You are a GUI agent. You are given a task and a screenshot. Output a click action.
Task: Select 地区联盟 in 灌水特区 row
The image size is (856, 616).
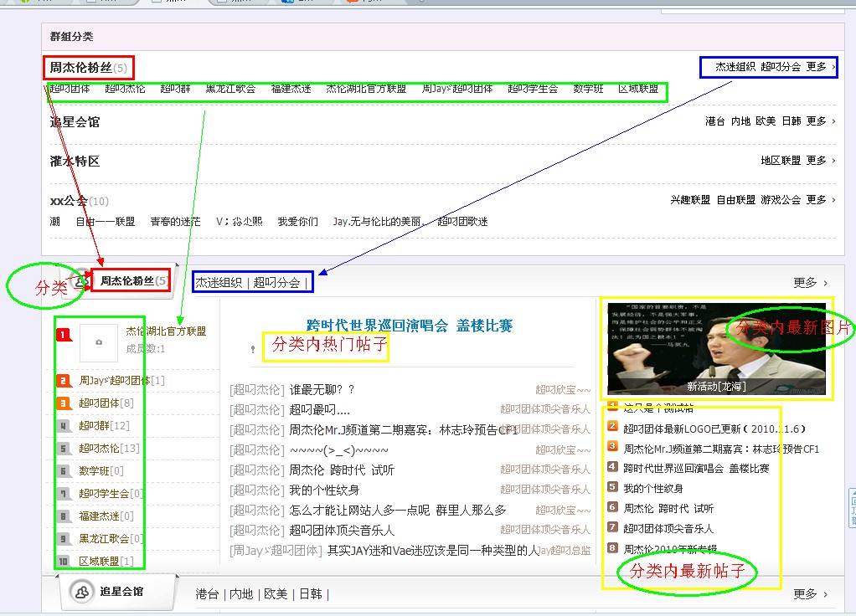[x=781, y=161]
